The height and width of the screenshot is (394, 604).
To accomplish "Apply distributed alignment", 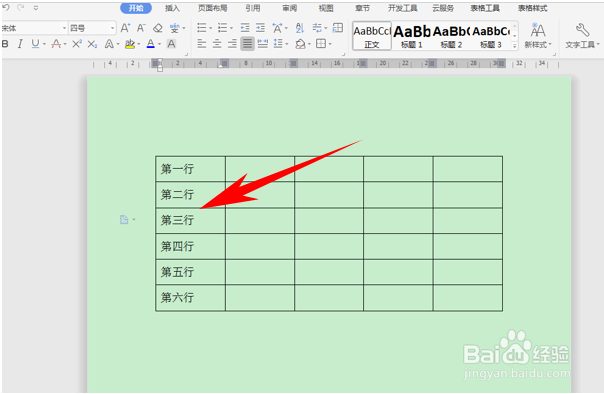I will pyautogui.click(x=263, y=44).
